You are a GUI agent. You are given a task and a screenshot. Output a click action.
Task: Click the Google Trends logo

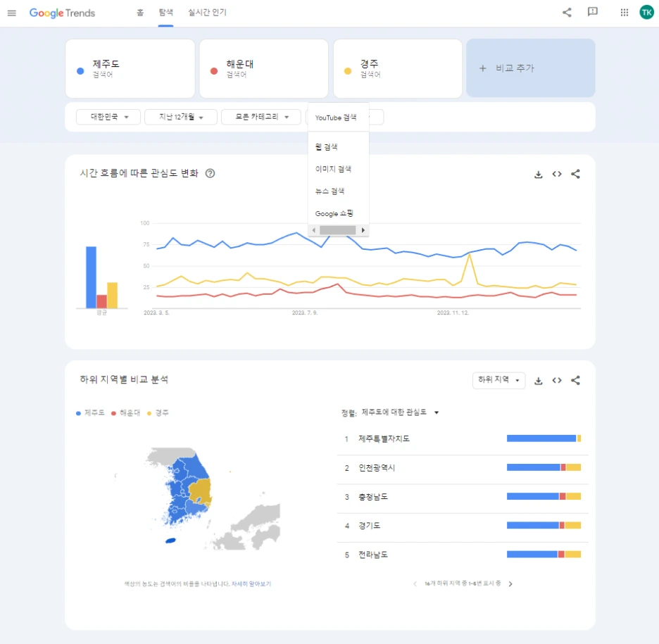point(62,13)
